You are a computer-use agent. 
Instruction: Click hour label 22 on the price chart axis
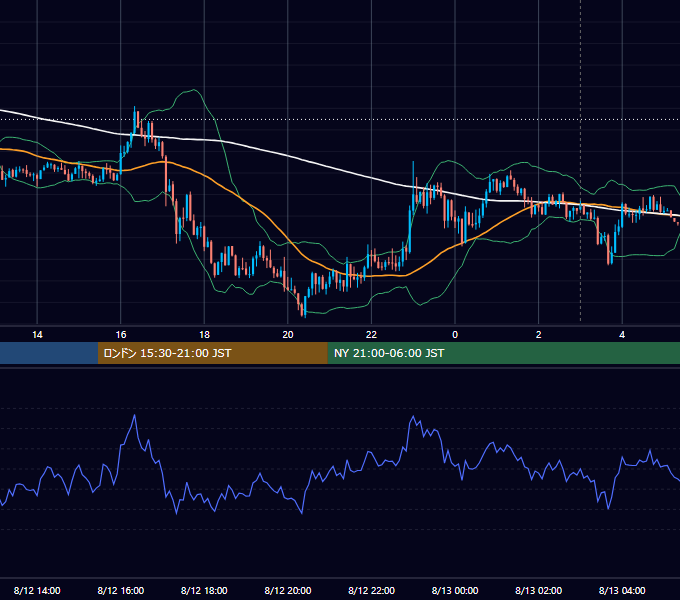point(372,335)
